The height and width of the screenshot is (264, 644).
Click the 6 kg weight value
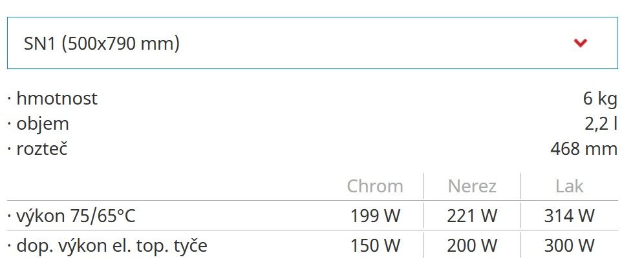point(600,99)
